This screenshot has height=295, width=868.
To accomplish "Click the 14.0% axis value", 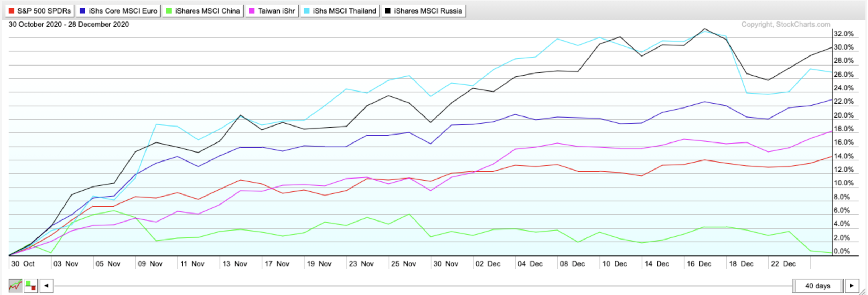I will click(x=844, y=156).
